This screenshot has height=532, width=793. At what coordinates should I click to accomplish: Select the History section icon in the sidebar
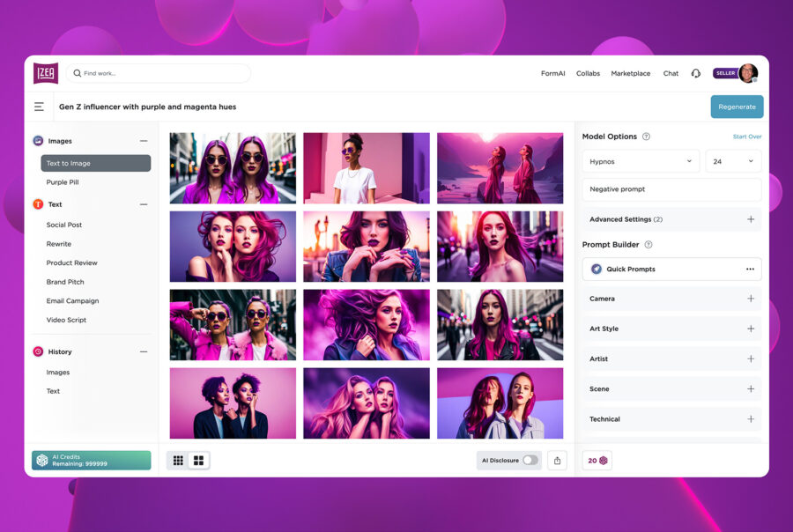pos(37,351)
